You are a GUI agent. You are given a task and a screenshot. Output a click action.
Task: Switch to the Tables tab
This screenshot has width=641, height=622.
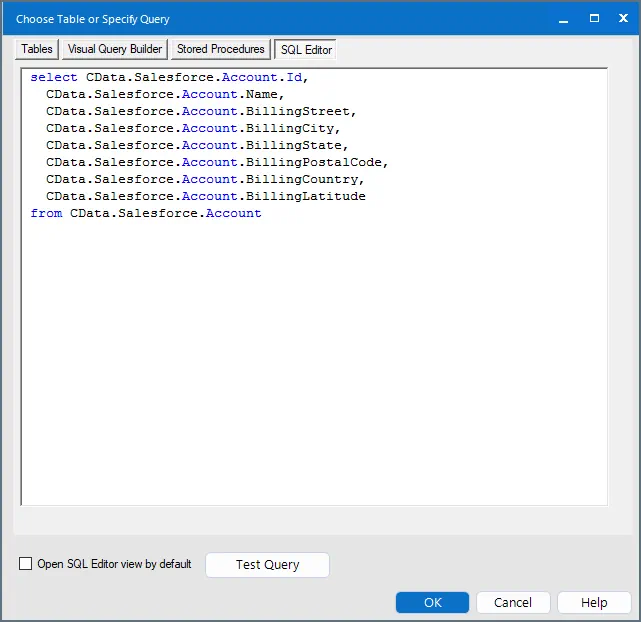pos(37,49)
